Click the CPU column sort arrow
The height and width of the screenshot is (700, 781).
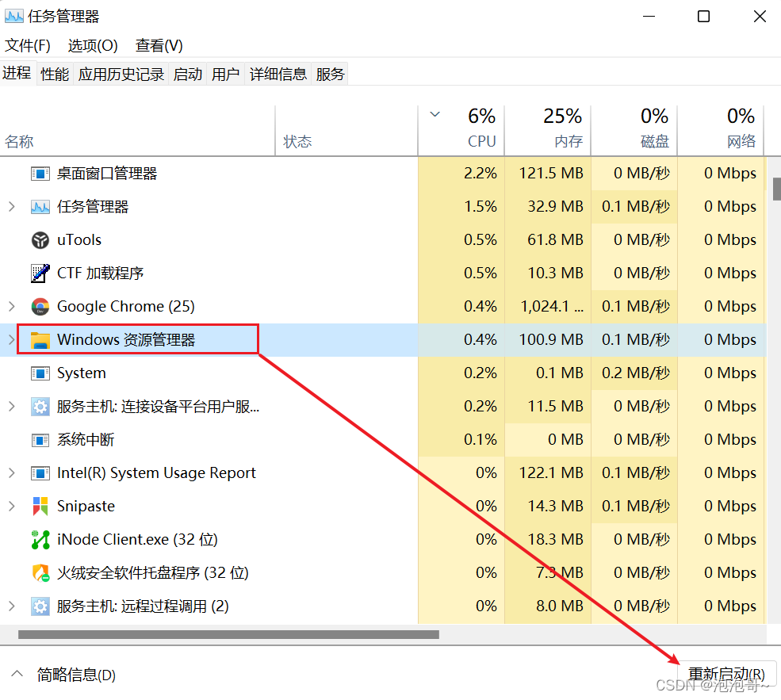pos(435,114)
